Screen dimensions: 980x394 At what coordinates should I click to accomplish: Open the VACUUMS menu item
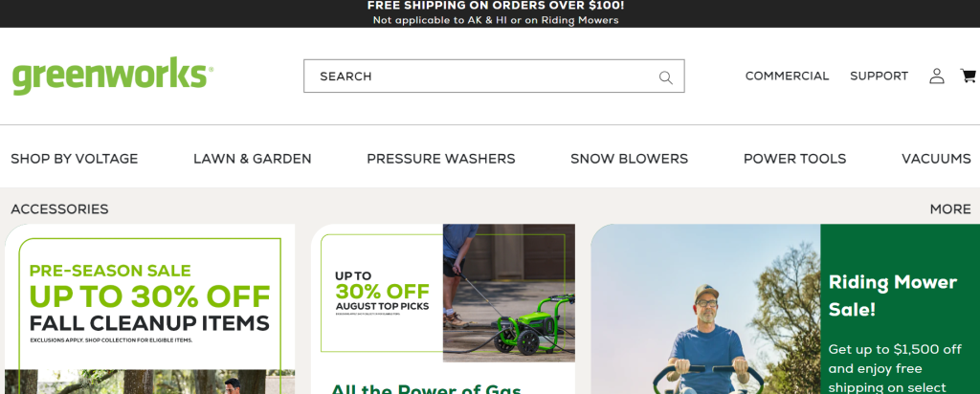[936, 159]
